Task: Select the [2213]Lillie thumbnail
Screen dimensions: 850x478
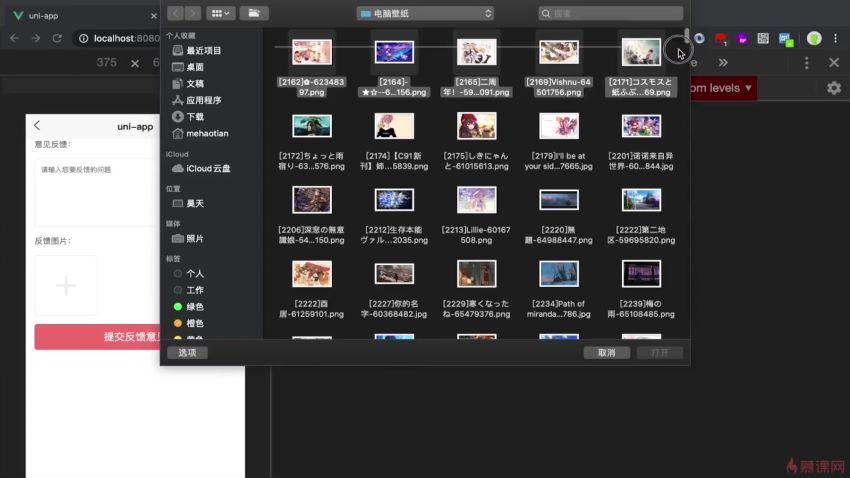Action: pyautogui.click(x=476, y=199)
